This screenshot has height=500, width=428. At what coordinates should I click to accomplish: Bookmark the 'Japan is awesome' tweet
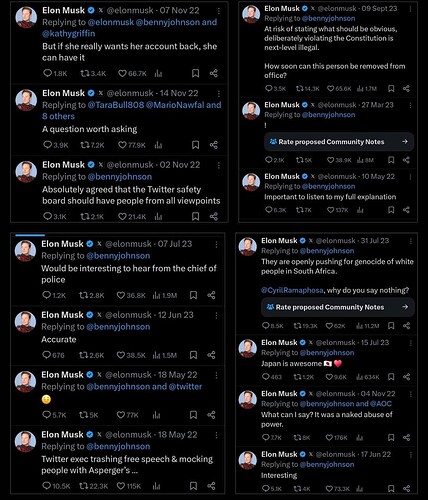click(x=391, y=377)
